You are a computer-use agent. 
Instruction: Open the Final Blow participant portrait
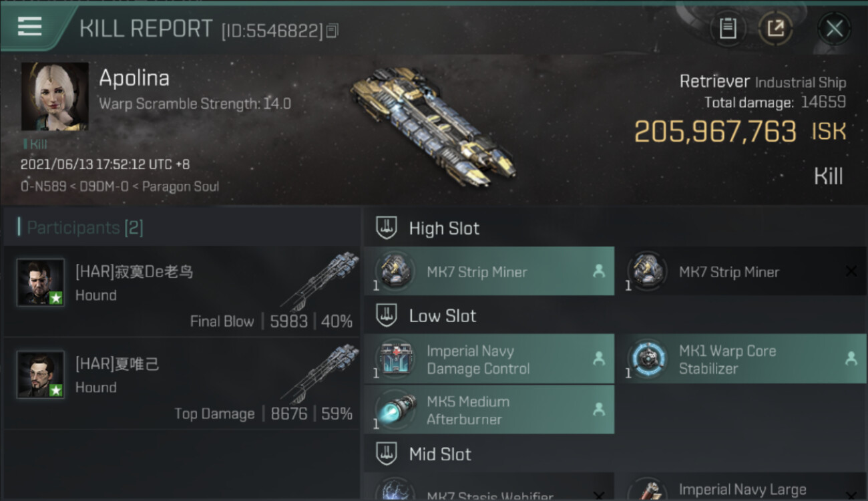(41, 283)
